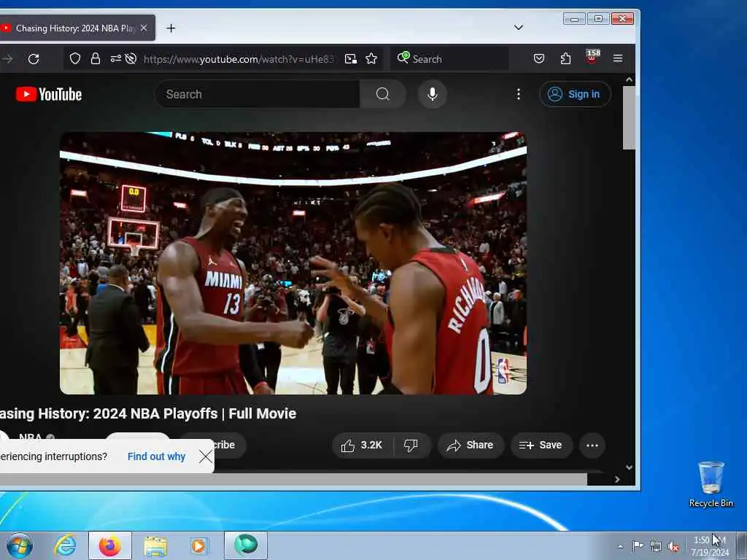Save the video to playlist
This screenshot has width=747, height=560.
pos(541,446)
